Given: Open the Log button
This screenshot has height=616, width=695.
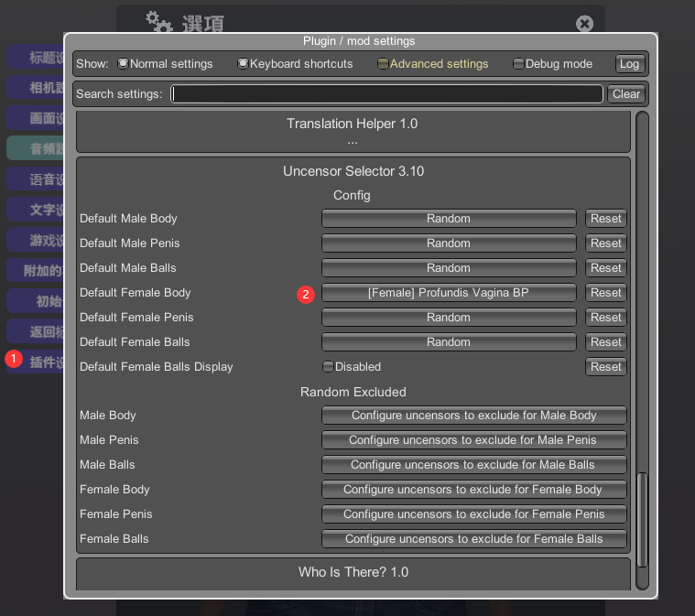Looking at the screenshot, I should (x=629, y=64).
